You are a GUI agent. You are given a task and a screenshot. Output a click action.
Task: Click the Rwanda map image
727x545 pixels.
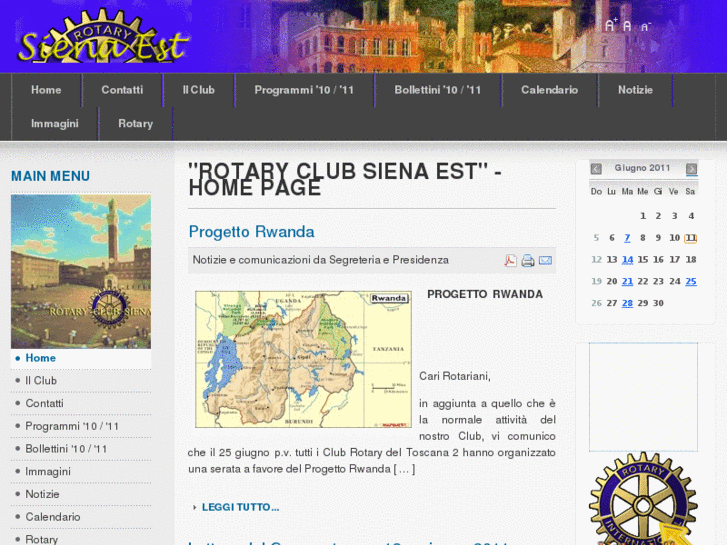click(304, 359)
